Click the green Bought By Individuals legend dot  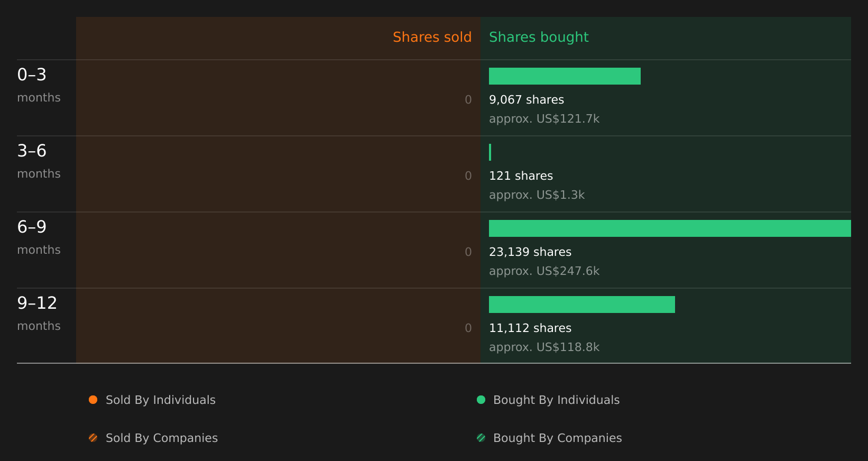[x=481, y=400]
